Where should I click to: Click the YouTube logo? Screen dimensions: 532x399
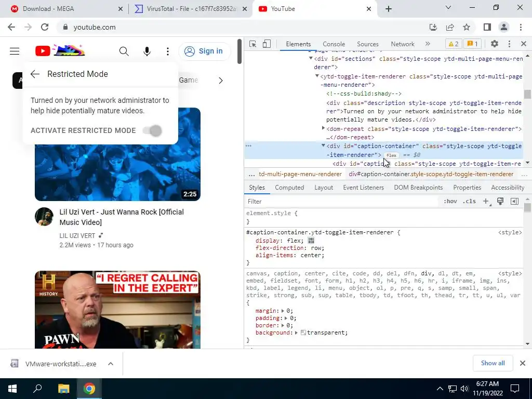point(60,51)
